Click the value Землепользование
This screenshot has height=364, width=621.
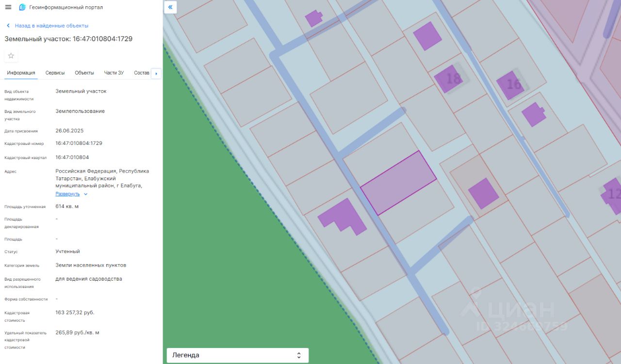(80, 111)
